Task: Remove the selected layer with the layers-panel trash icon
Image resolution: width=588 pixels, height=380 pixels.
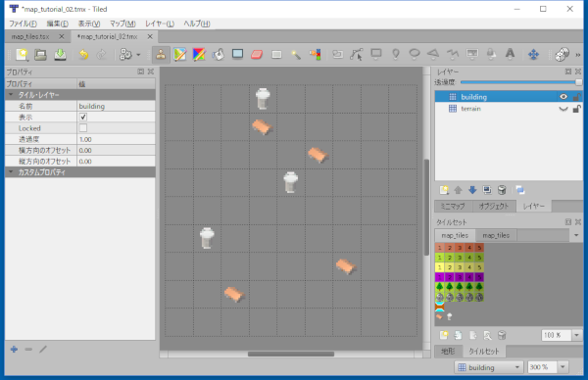Action: 502,190
